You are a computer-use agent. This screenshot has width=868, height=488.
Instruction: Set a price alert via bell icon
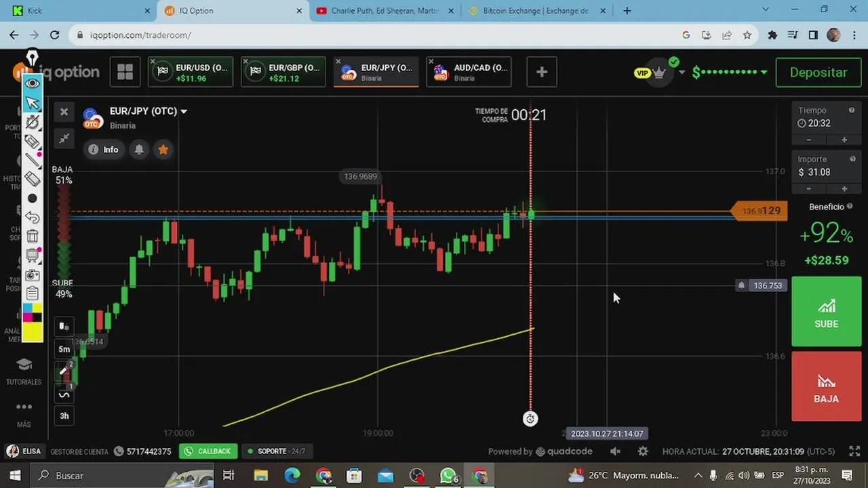139,150
